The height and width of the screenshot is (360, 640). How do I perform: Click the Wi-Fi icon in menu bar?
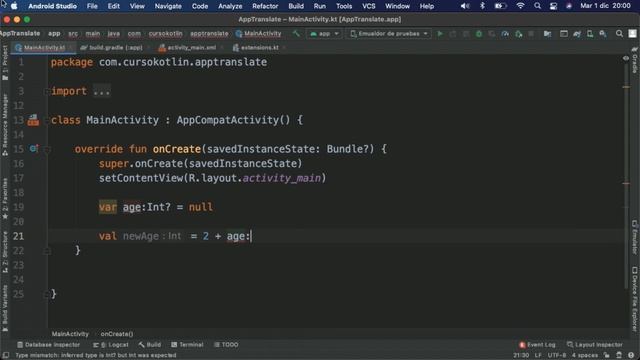[520, 6]
